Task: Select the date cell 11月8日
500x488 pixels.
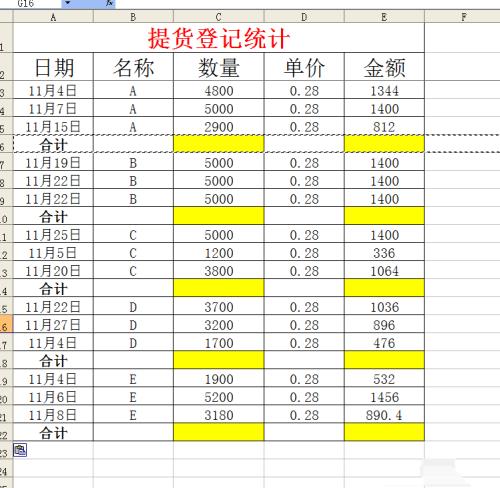Action: 53,414
